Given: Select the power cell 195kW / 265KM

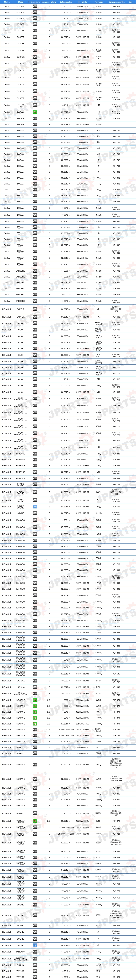Looking at the screenshot, I should 82,706.
